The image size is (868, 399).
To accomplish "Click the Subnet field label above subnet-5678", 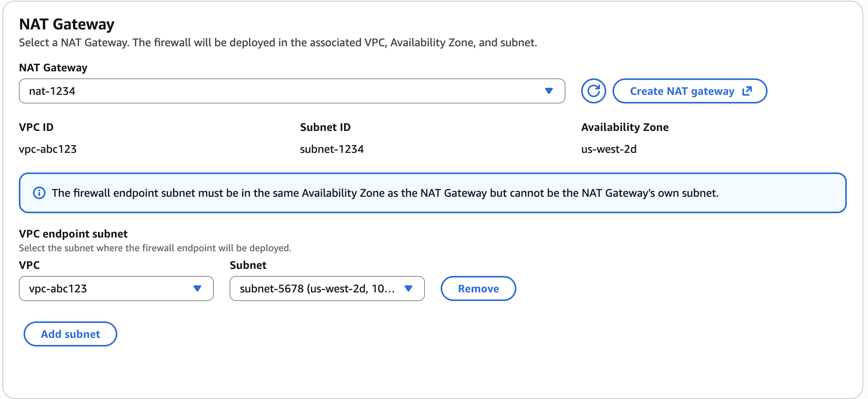I will (248, 265).
